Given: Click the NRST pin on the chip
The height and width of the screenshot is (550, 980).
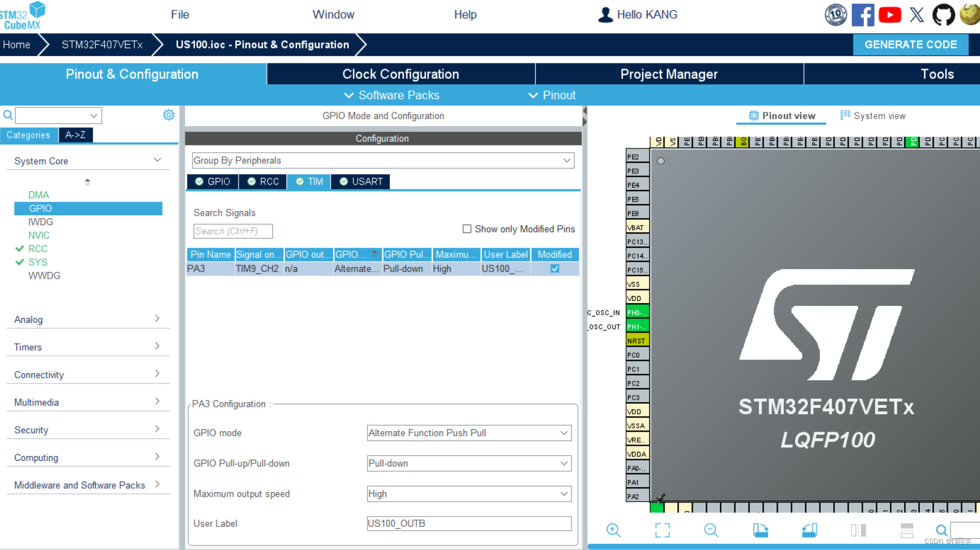Looking at the screenshot, I should click(x=637, y=340).
